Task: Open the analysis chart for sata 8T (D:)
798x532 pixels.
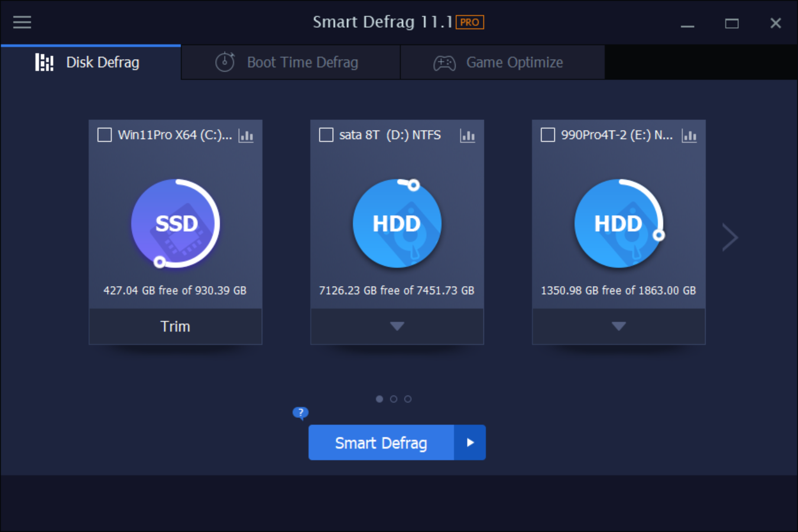Action: coord(468,135)
